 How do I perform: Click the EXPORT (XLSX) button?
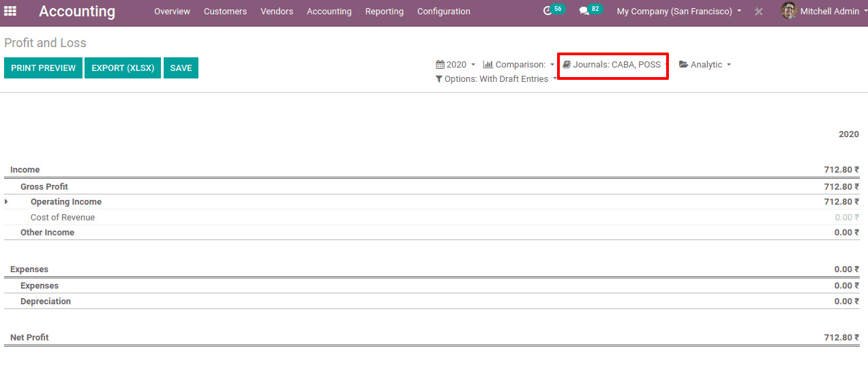(x=123, y=68)
